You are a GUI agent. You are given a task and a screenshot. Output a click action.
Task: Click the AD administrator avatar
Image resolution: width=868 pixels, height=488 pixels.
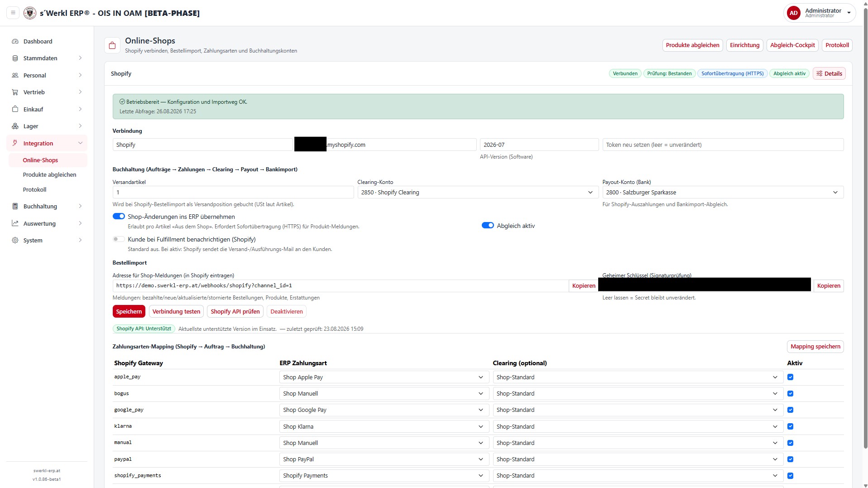tap(793, 13)
